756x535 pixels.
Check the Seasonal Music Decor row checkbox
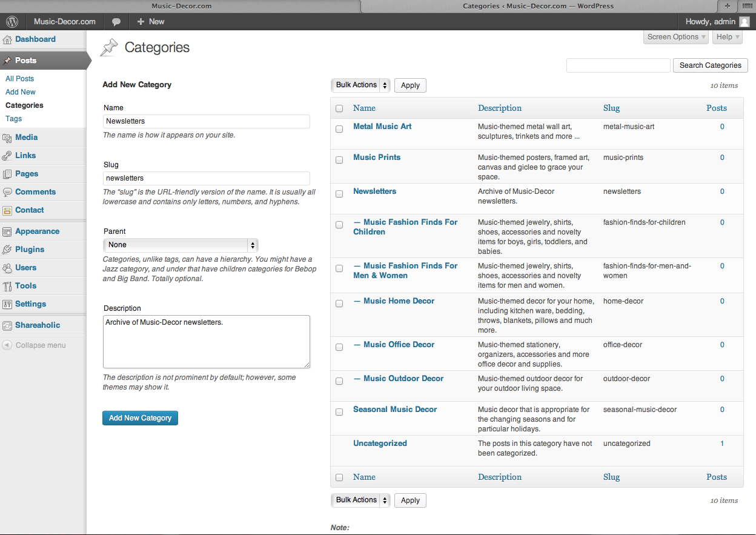[339, 412]
